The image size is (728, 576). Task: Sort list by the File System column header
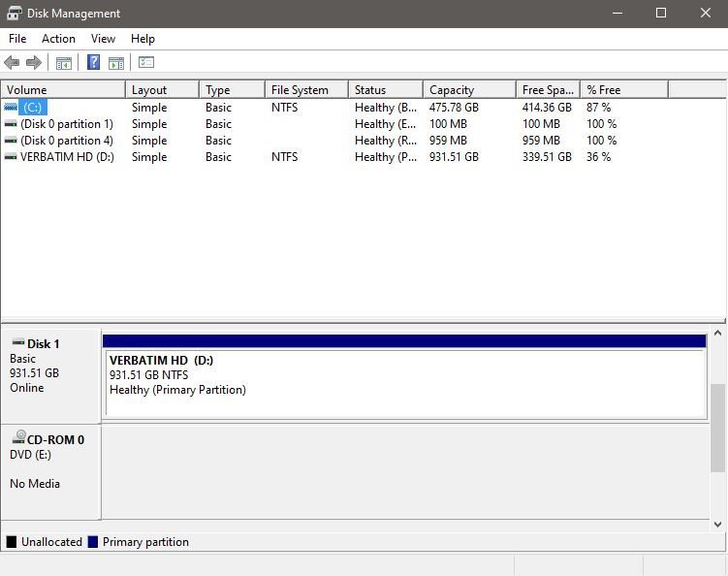pyautogui.click(x=300, y=90)
